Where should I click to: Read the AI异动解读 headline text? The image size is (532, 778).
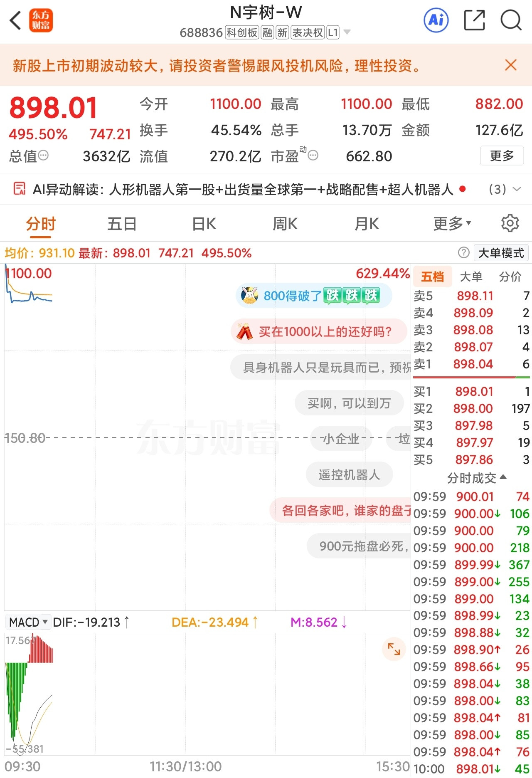(243, 190)
